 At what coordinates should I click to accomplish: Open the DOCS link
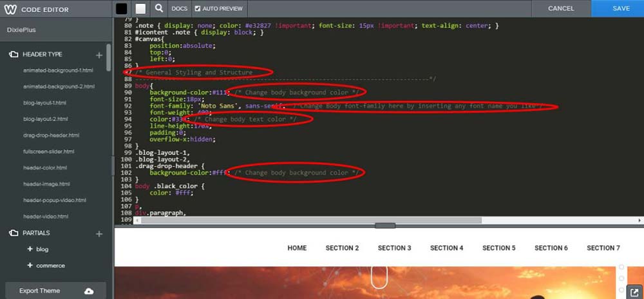(x=180, y=8)
